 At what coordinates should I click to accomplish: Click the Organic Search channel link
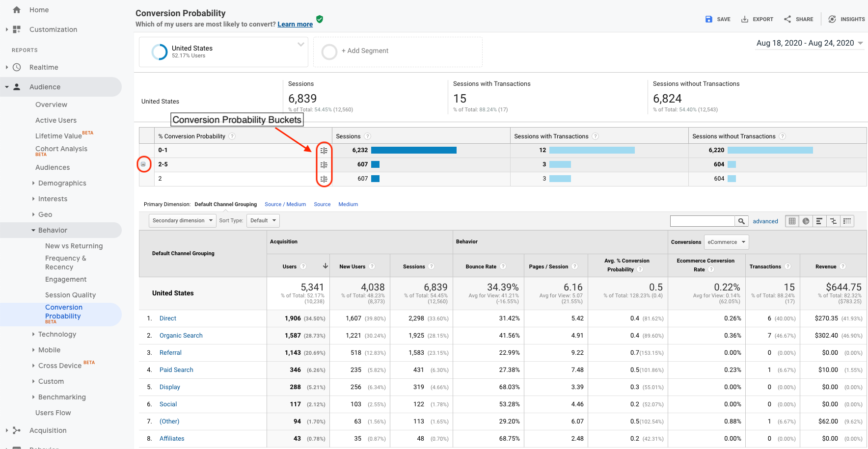[181, 335]
